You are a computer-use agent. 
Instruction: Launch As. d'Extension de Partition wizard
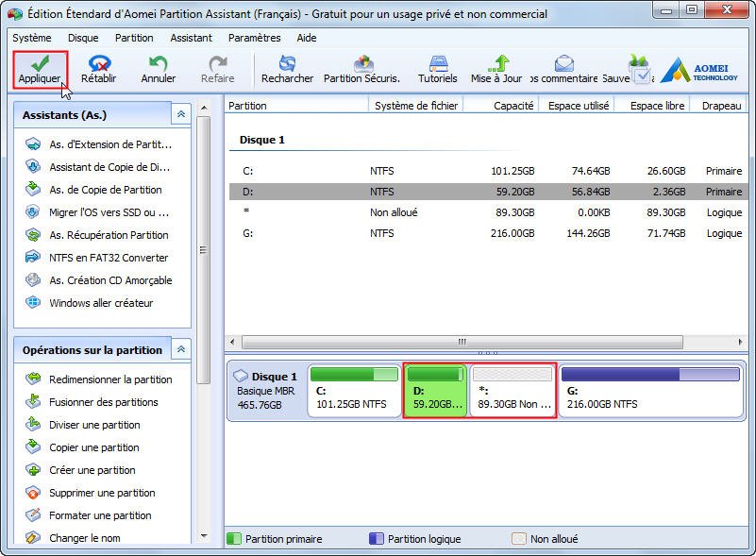(x=99, y=144)
